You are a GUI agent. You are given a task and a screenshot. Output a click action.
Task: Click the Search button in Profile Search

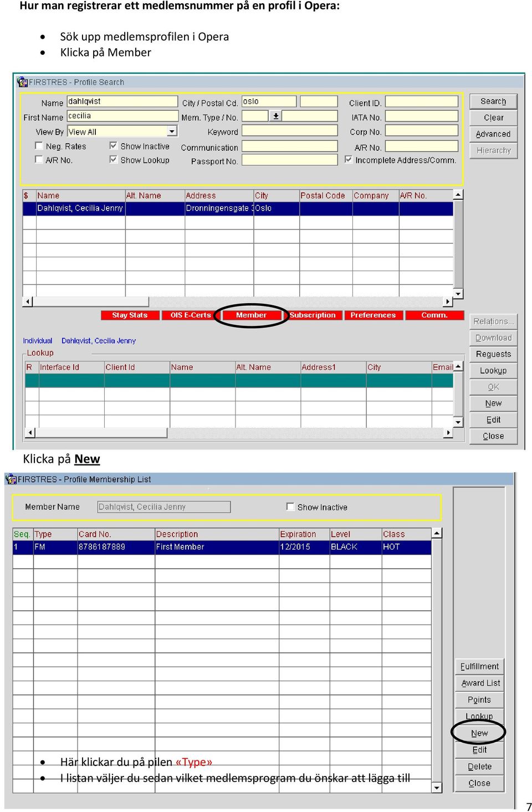493,101
